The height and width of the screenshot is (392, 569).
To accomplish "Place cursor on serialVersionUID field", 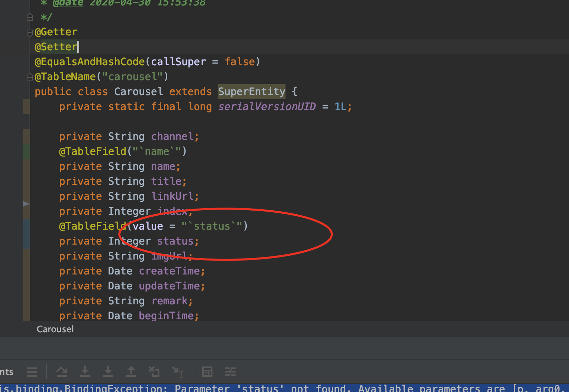I will [x=267, y=107].
